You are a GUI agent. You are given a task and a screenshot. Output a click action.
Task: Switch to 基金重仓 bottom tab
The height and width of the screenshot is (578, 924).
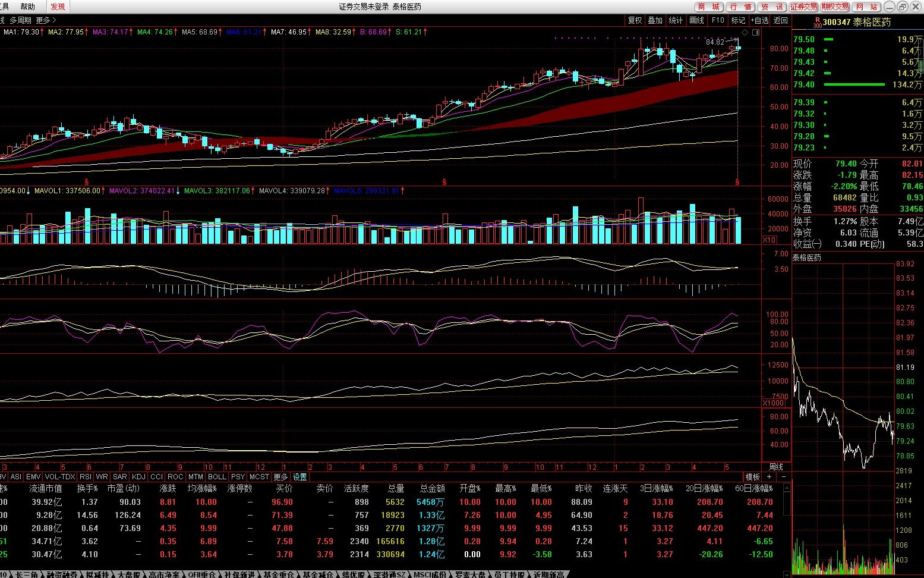point(278,574)
